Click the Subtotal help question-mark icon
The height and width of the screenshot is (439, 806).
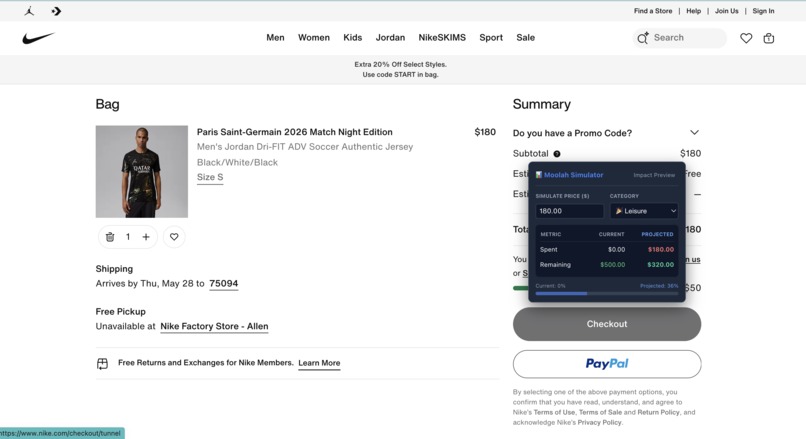(557, 154)
